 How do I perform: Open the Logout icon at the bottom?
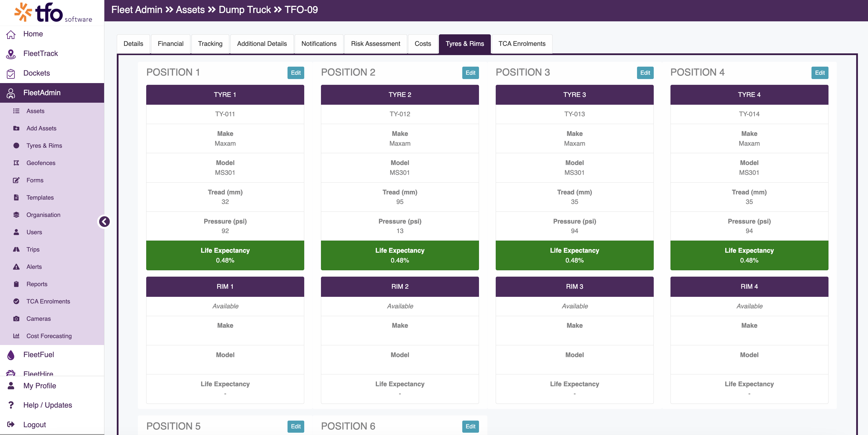pos(11,425)
